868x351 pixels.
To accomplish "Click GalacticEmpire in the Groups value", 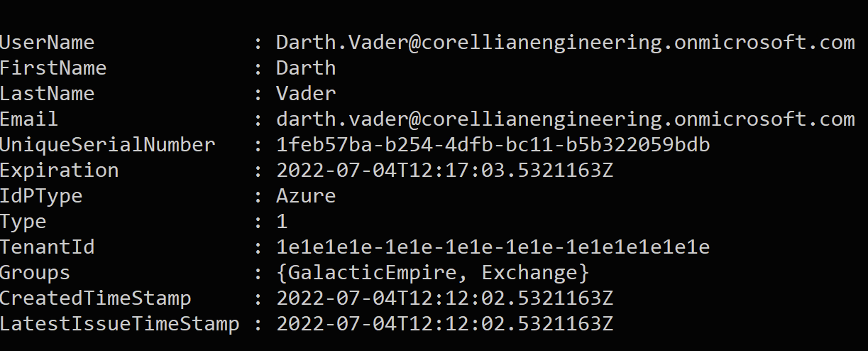I will click(373, 273).
